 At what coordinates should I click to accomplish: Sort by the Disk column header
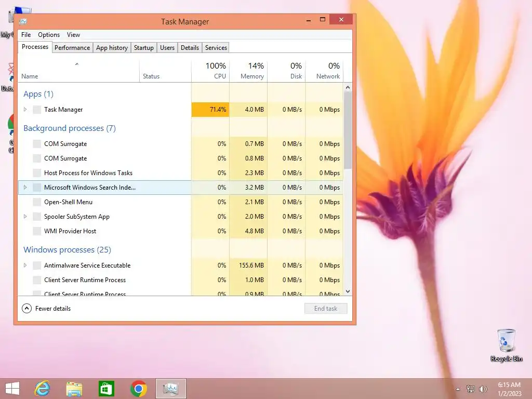click(286, 71)
